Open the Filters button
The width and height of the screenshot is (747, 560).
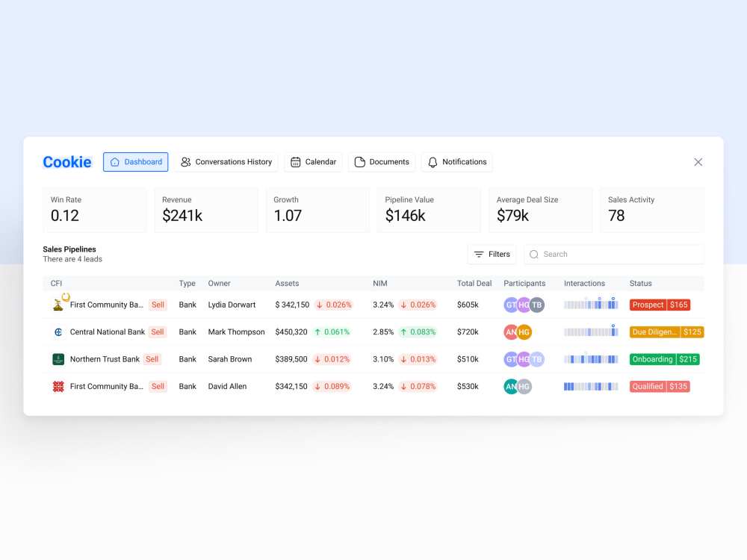click(492, 255)
